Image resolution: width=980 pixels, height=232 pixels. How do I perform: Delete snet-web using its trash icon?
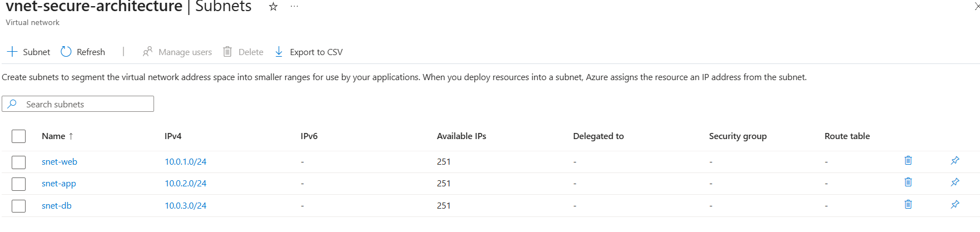[908, 161]
